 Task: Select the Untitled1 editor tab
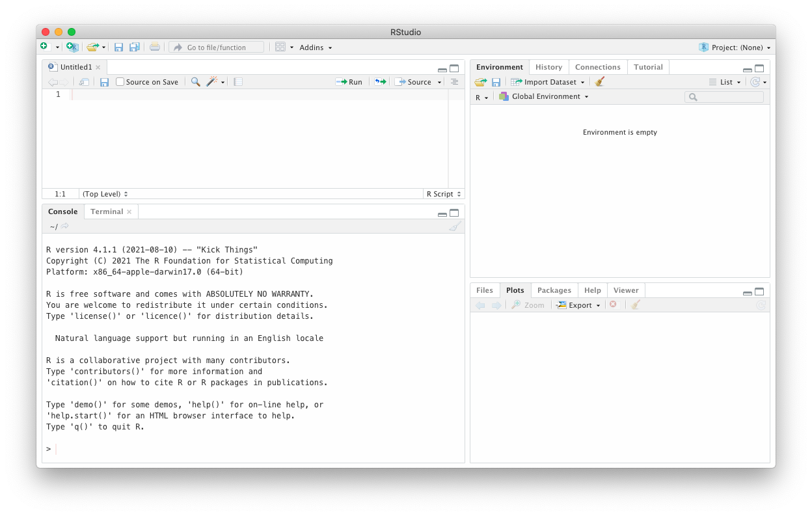pyautogui.click(x=75, y=67)
